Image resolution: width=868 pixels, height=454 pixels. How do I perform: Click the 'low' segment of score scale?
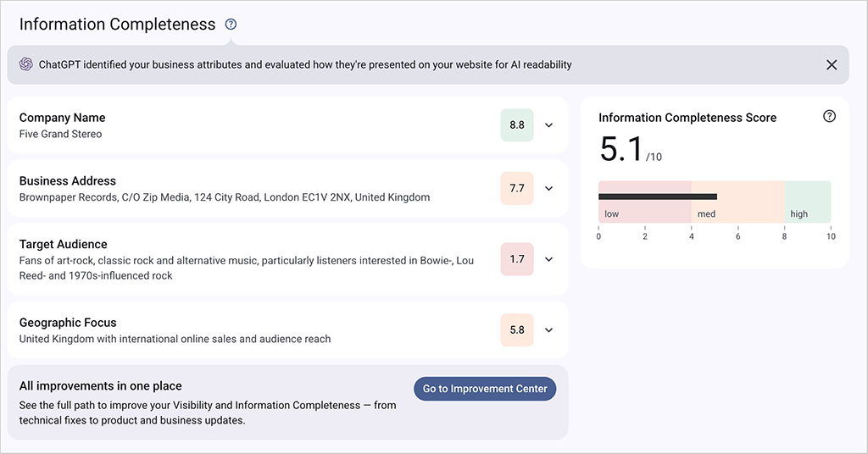[x=645, y=202]
